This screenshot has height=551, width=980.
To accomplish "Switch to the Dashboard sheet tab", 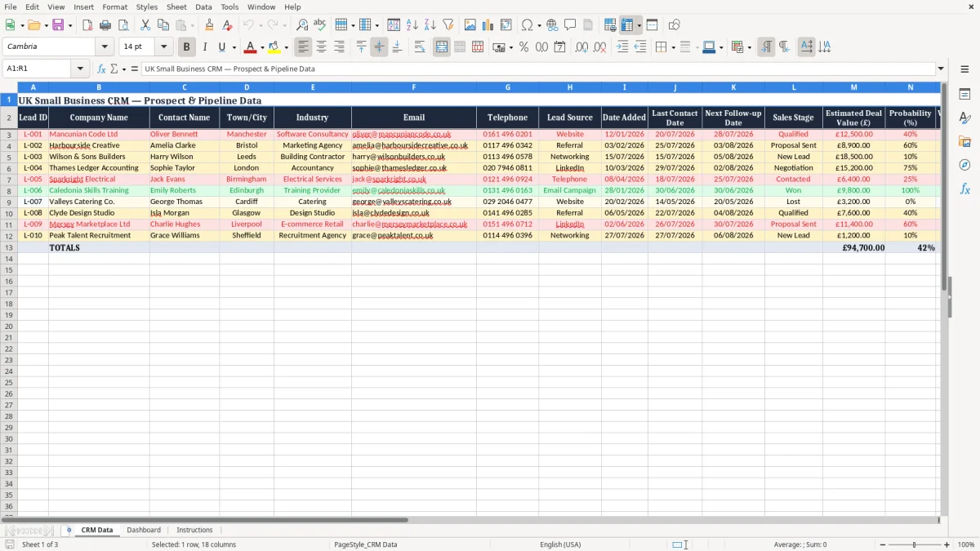I will click(x=144, y=530).
